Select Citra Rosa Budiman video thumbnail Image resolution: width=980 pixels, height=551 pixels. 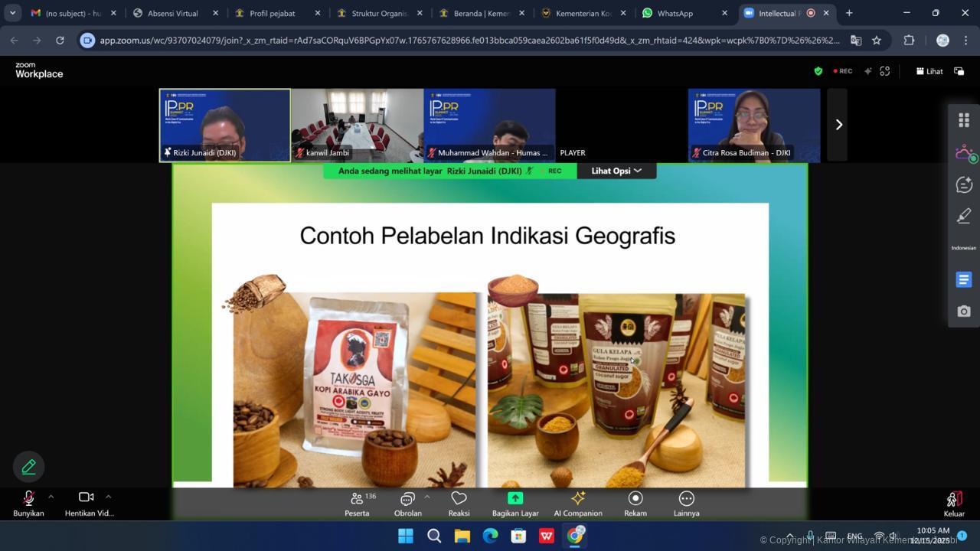754,125
